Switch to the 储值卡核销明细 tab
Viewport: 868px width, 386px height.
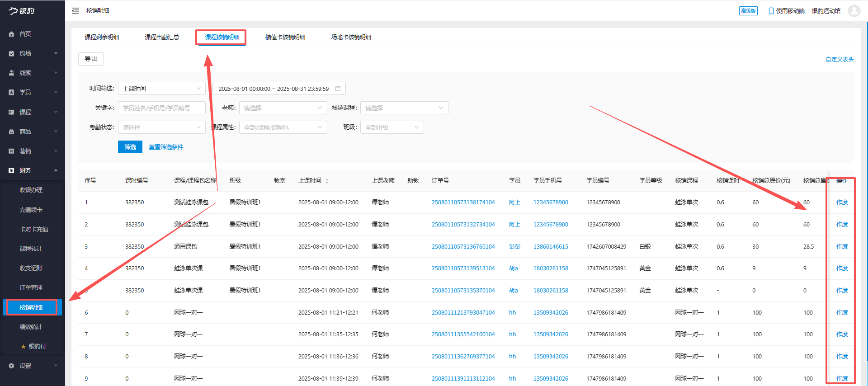(285, 37)
